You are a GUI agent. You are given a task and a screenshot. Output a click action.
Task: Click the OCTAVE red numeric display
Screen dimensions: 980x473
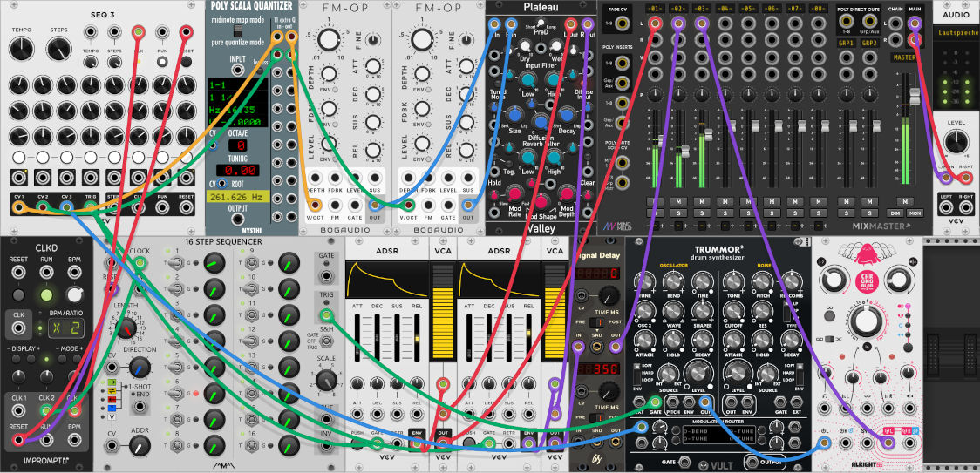pyautogui.click(x=237, y=145)
